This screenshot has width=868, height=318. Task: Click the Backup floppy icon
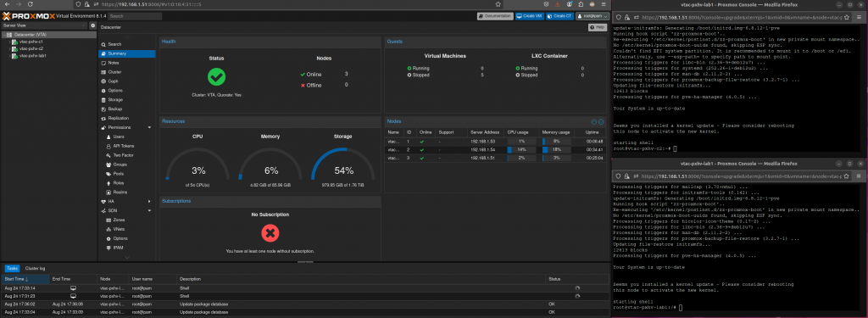tap(104, 109)
